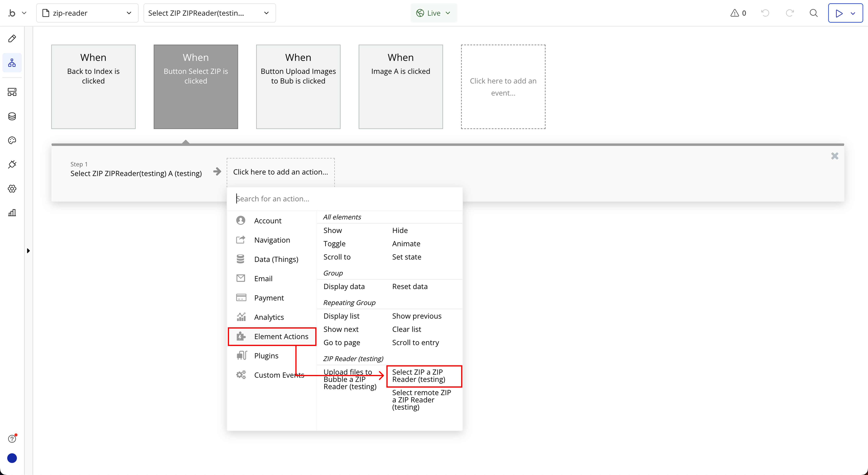Click the issues warning triangle icon
The height and width of the screenshot is (475, 868).
(735, 13)
